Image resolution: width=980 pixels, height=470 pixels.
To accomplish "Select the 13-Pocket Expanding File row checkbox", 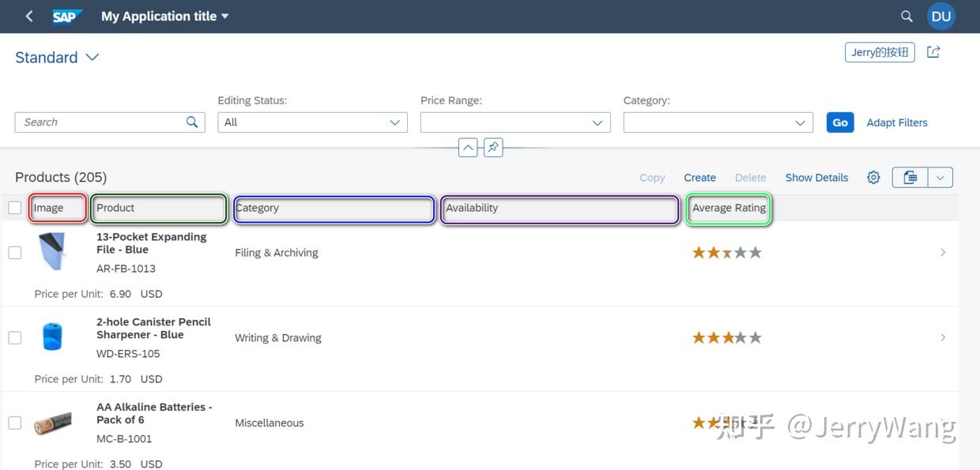I will [15, 253].
